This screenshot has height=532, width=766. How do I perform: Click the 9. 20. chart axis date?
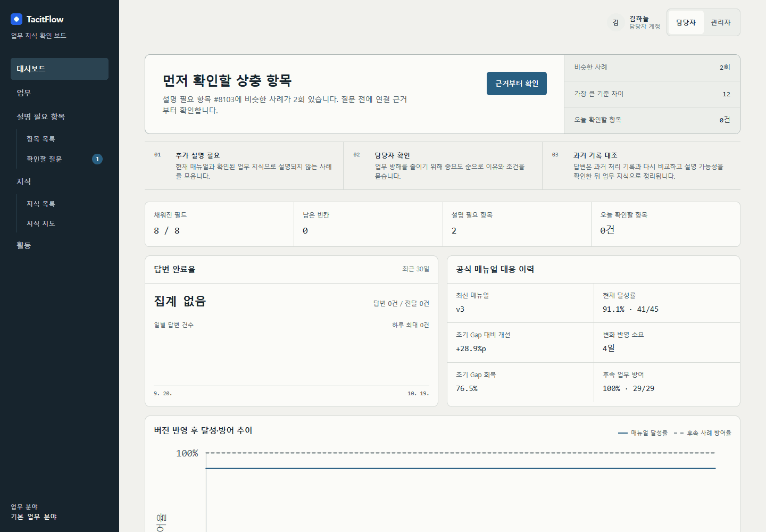[x=163, y=394]
